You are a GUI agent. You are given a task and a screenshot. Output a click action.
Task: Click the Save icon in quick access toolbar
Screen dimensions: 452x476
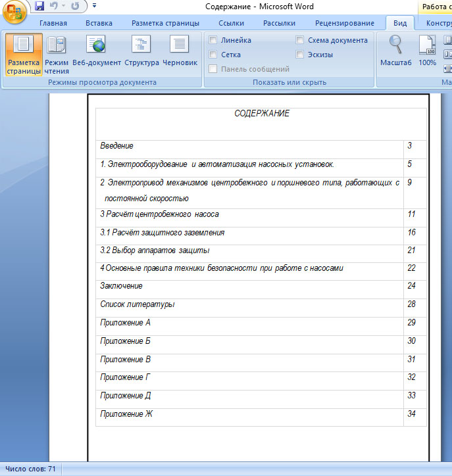pyautogui.click(x=39, y=7)
